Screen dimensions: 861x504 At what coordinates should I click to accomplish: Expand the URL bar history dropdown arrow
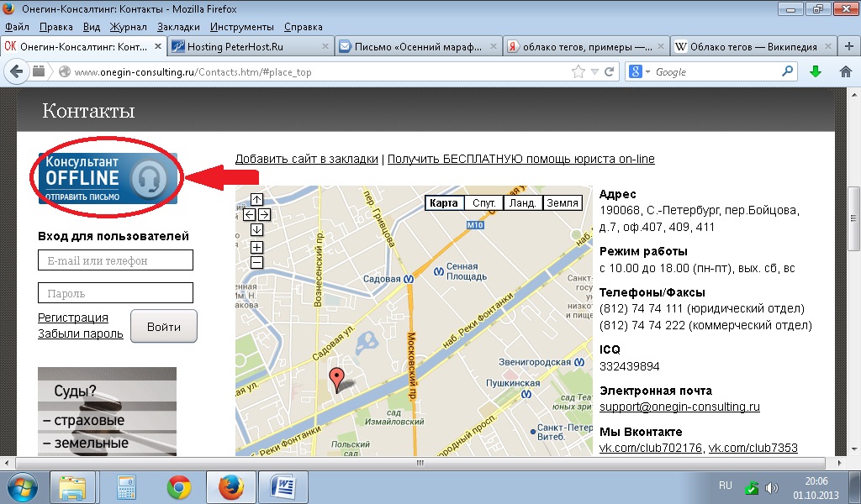pyautogui.click(x=594, y=72)
